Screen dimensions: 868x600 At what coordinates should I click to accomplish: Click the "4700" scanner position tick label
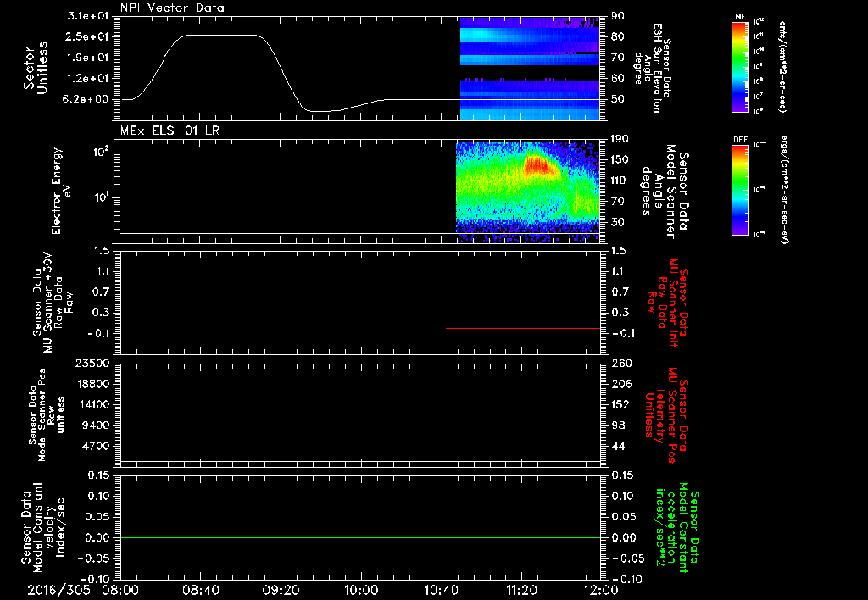[x=95, y=446]
